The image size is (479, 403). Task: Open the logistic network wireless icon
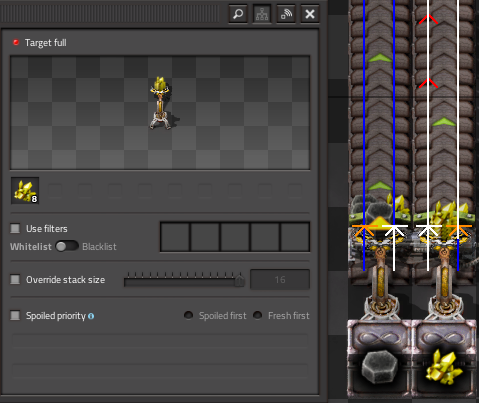pos(286,14)
